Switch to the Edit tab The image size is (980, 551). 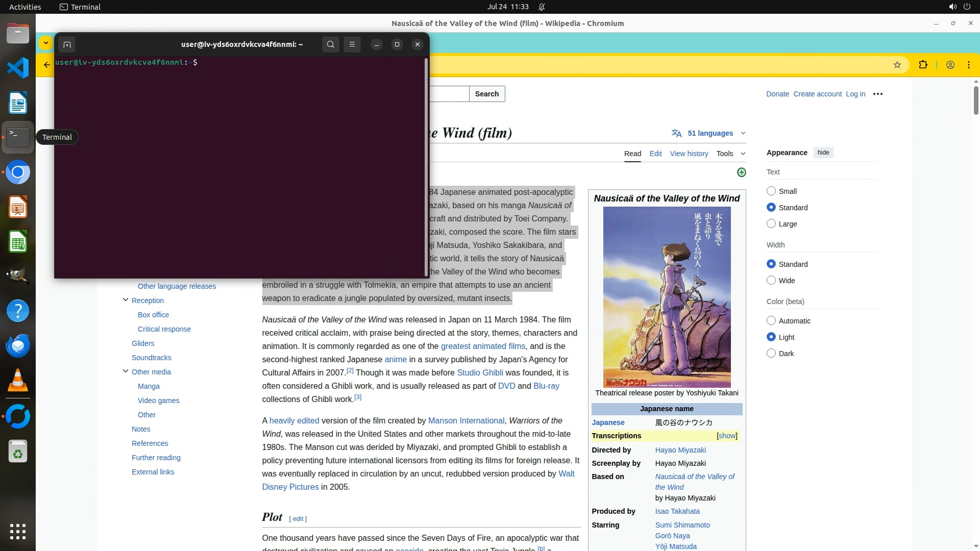tap(655, 154)
